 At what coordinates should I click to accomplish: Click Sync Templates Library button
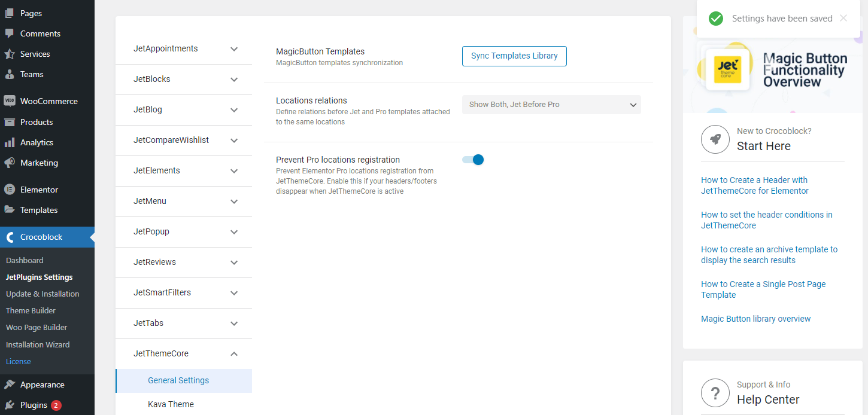(514, 56)
